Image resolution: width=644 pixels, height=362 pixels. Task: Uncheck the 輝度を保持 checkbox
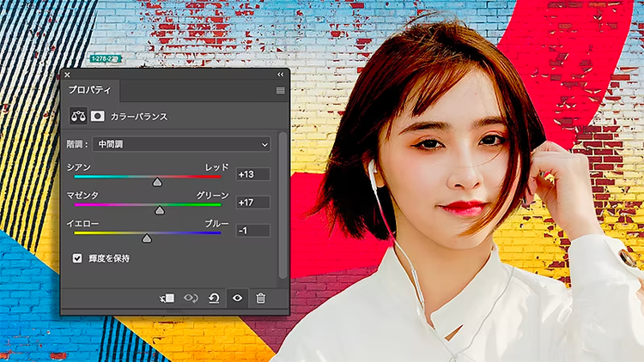(x=77, y=258)
